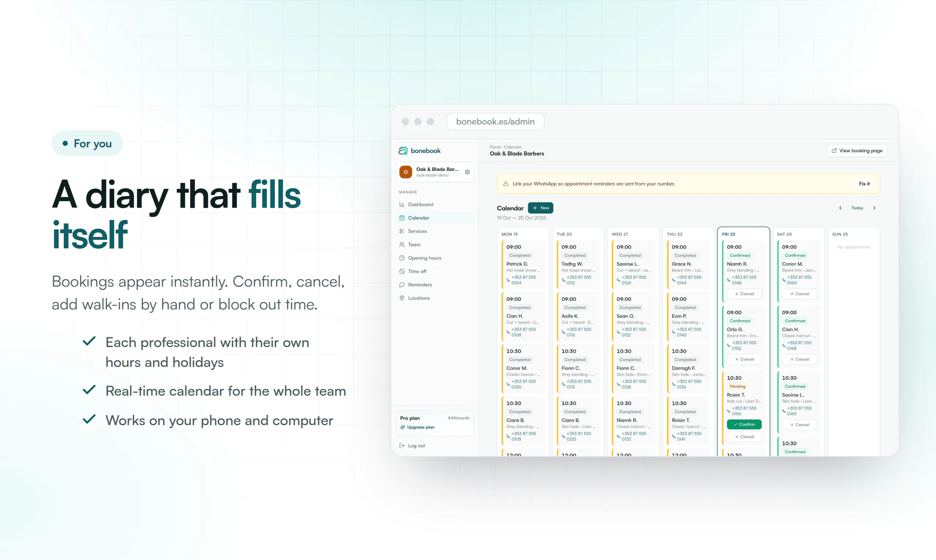Open the Dashboard sidebar item
This screenshot has width=936, height=560.
pos(435,204)
